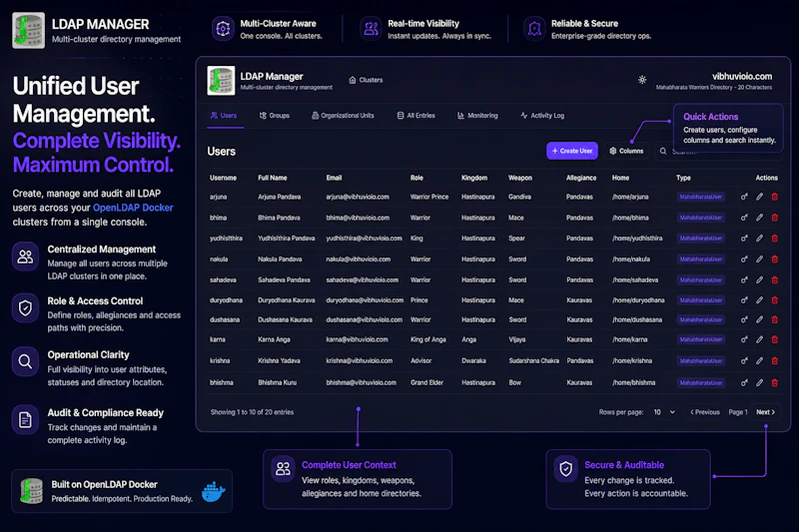Click the trash icon in the dushasana row
The width and height of the screenshot is (799, 532).
(x=775, y=319)
